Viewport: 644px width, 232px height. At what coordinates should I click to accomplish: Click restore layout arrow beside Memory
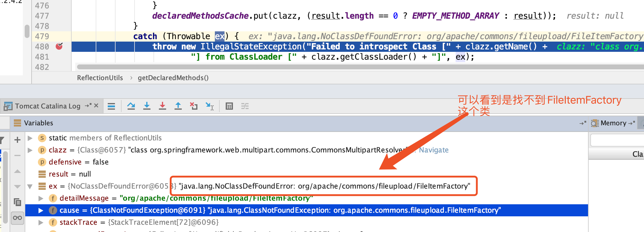click(632, 123)
